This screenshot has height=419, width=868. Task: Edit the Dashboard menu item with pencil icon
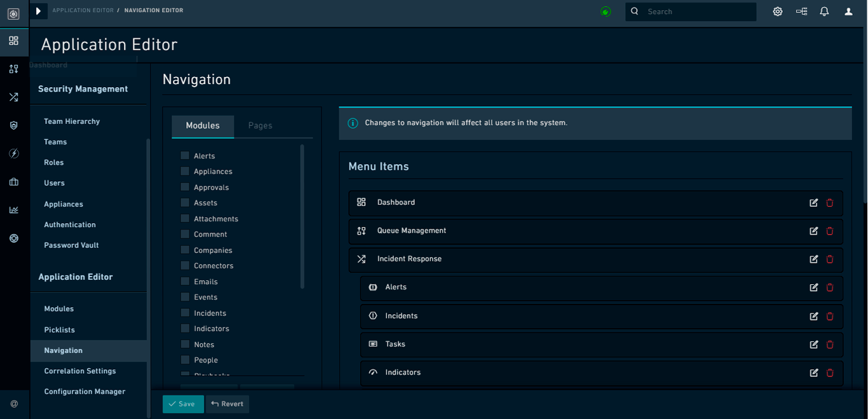[813, 202]
